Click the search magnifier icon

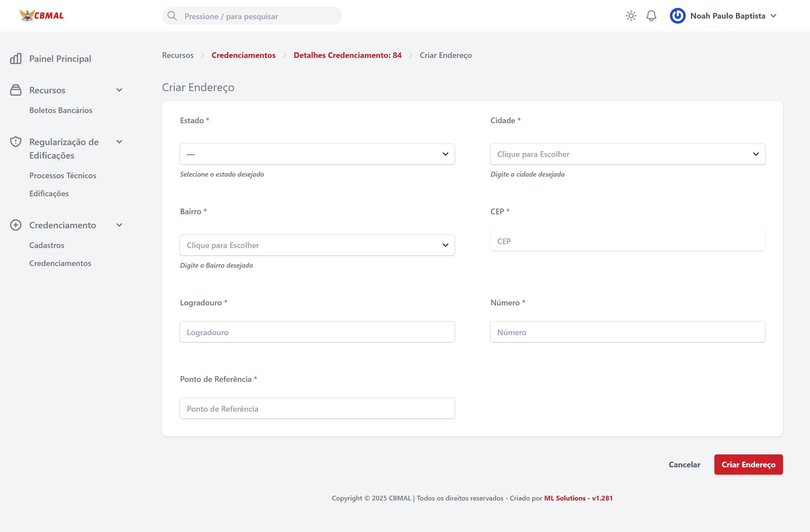(172, 16)
